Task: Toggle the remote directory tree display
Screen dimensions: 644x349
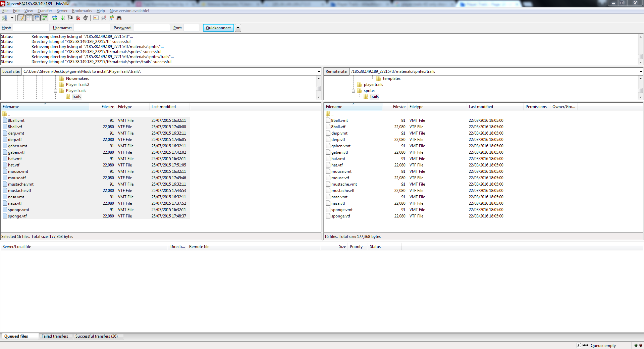Action: 37,18
